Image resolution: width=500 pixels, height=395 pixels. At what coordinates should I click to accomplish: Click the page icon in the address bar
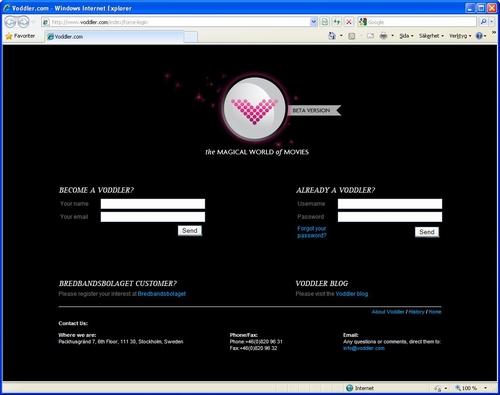click(x=46, y=22)
